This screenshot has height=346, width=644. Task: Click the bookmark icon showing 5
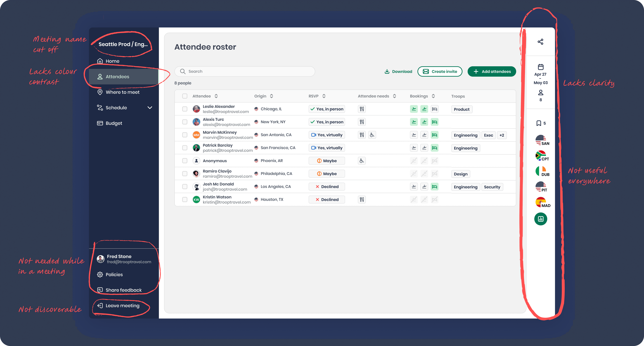(539, 123)
